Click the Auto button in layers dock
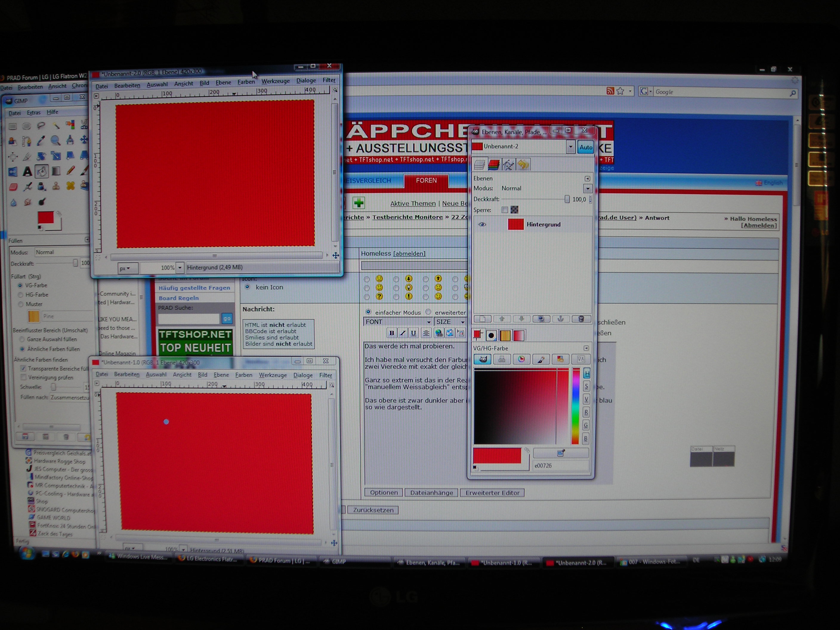840x630 pixels. [586, 147]
